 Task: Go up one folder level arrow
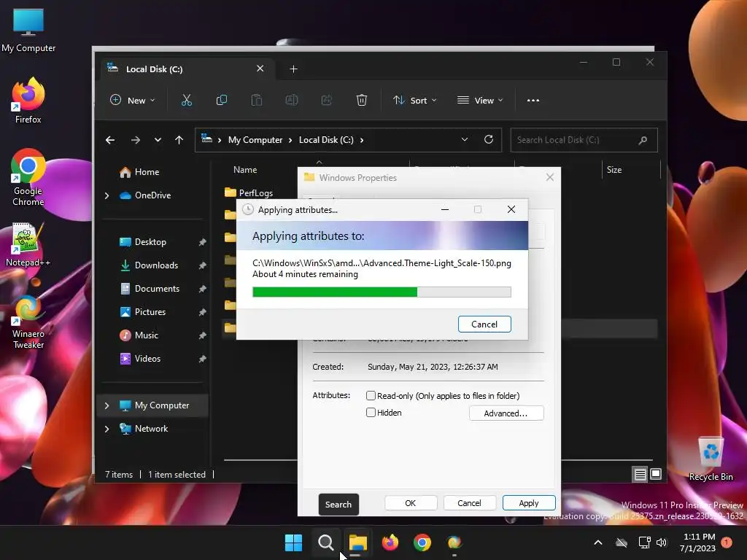179,140
